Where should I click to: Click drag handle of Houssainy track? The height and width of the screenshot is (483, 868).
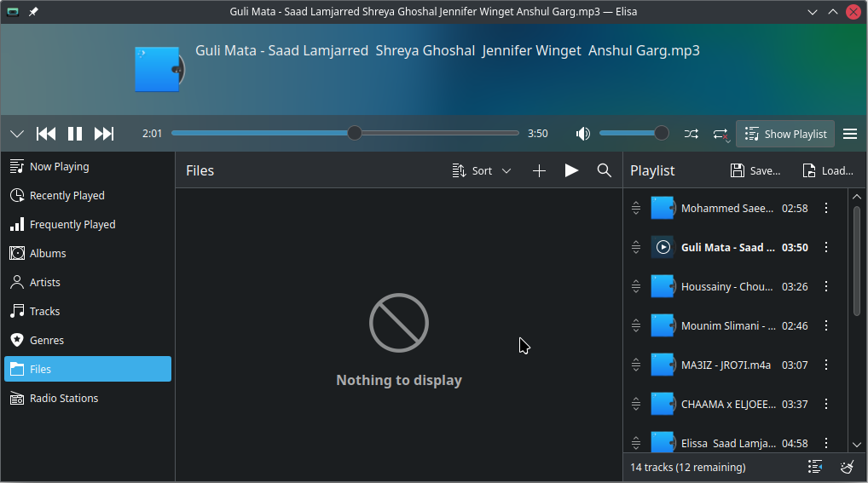[x=636, y=286]
